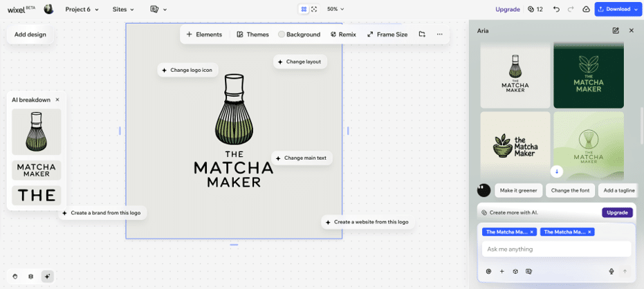Click the Aria assistant orb avatar
The width and height of the screenshot is (644, 289).
point(484,190)
